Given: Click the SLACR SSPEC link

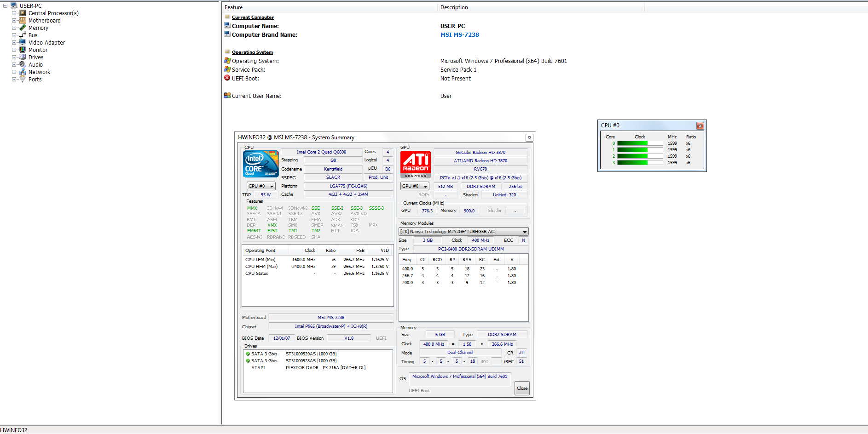Looking at the screenshot, I should coord(333,177).
